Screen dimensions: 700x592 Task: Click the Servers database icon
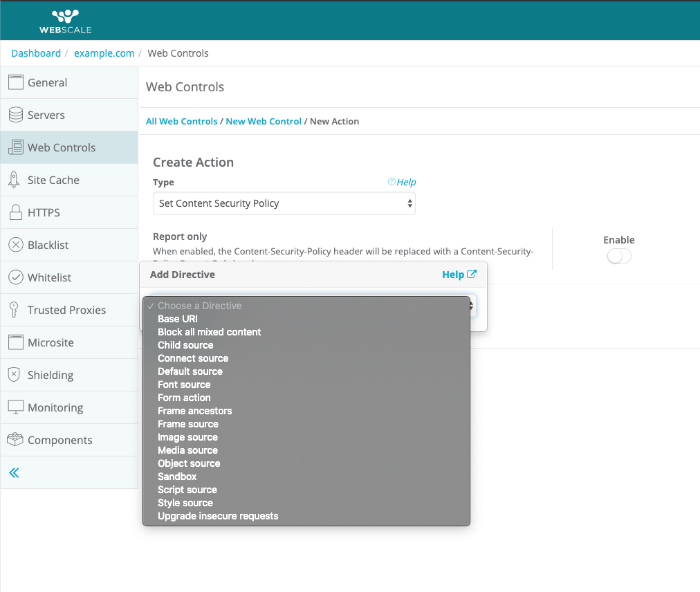click(x=15, y=115)
